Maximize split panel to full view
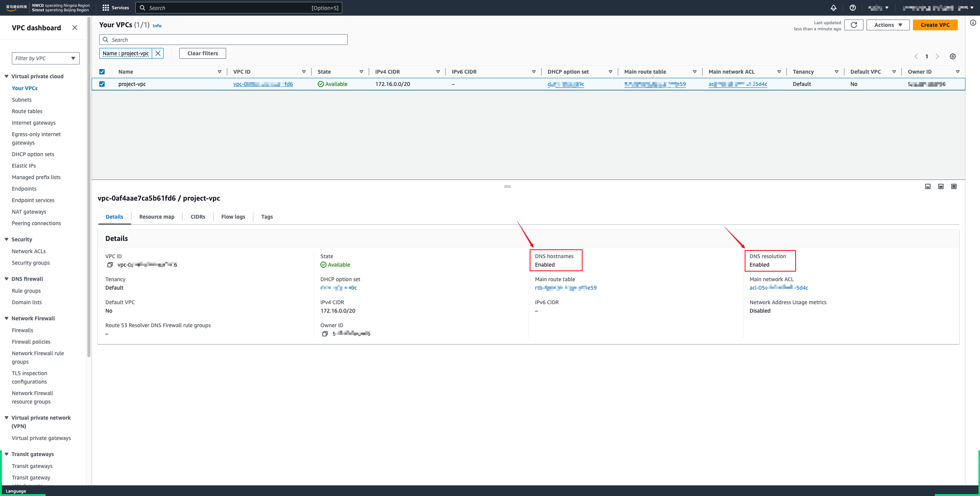 coord(954,186)
